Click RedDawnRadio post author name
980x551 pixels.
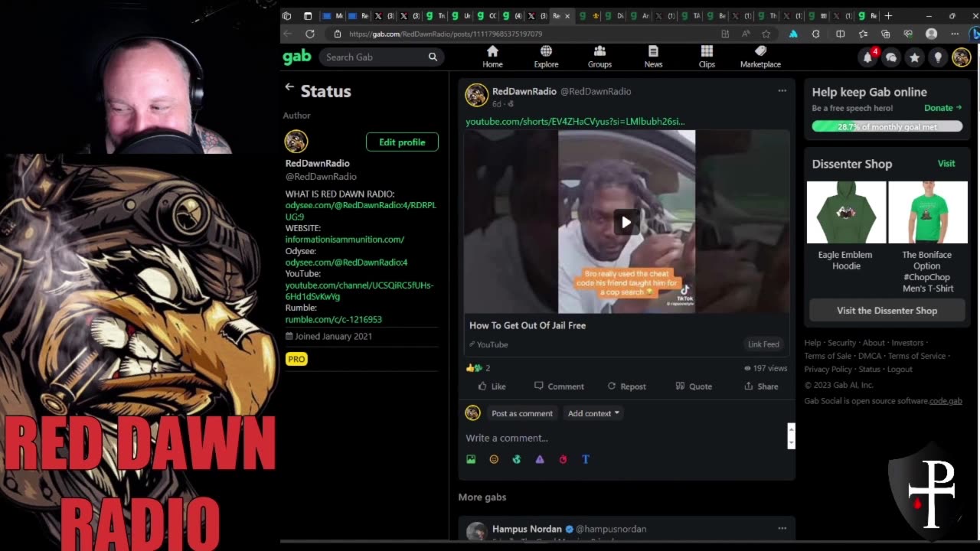click(x=524, y=91)
